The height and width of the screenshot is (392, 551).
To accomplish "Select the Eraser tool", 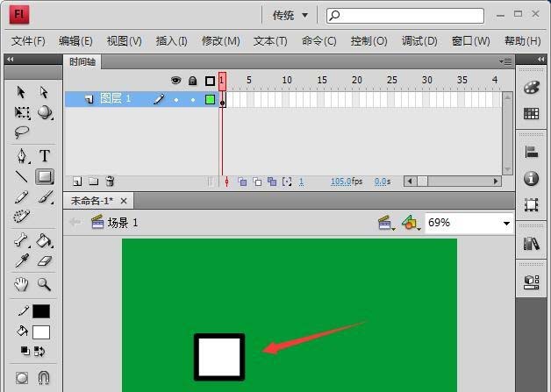I will click(45, 261).
